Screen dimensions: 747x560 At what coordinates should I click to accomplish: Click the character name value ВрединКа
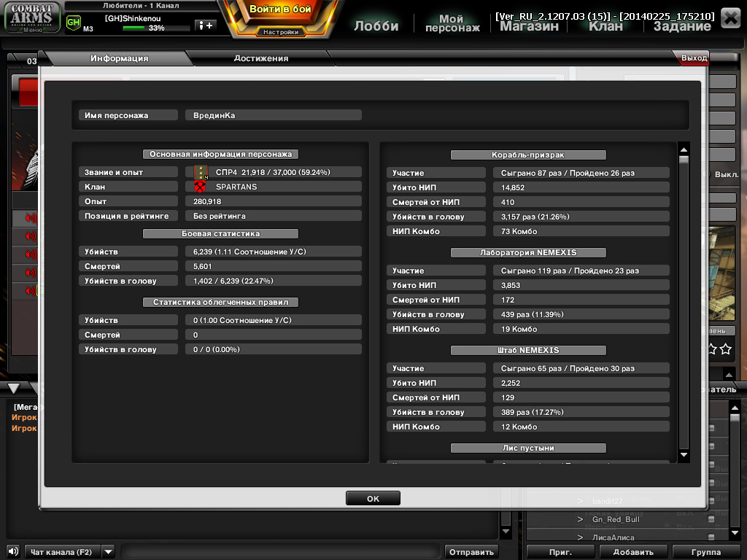pyautogui.click(x=274, y=115)
